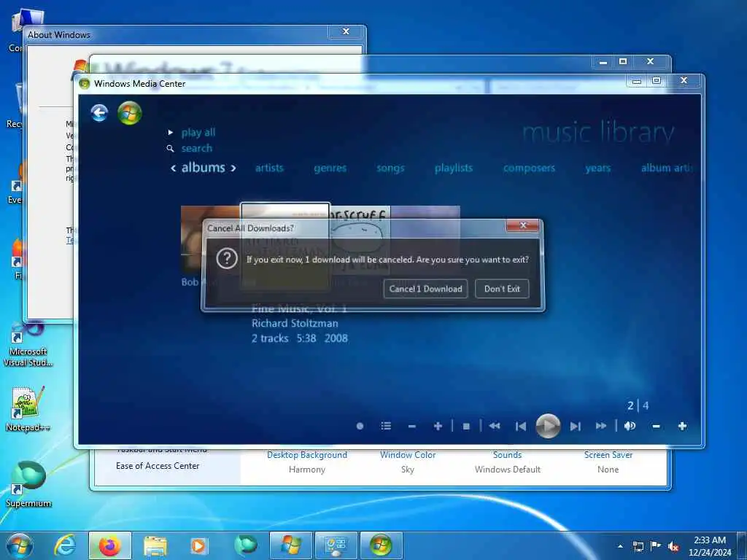Image resolution: width=747 pixels, height=560 pixels.
Task: Mute audio with the speaker icon
Action: [630, 426]
